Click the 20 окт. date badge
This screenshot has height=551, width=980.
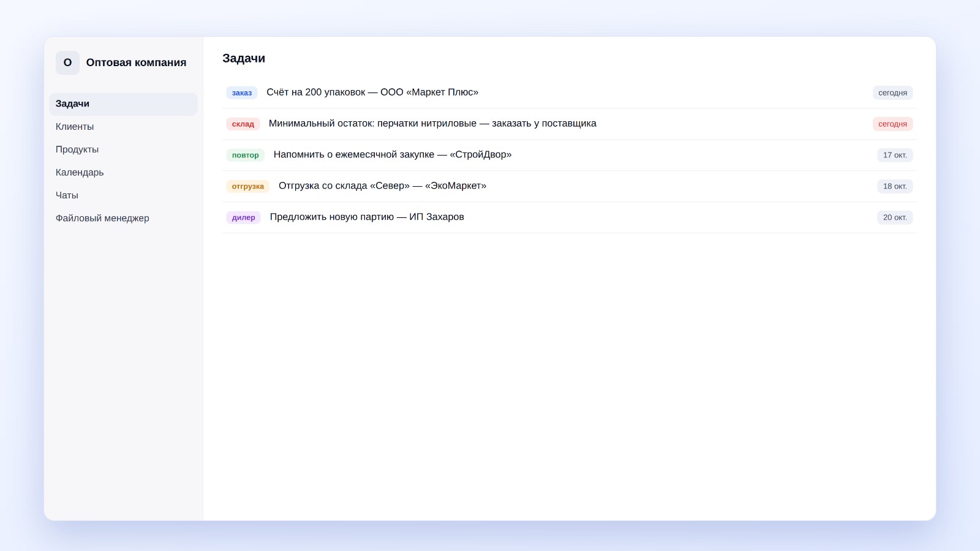pyautogui.click(x=895, y=217)
